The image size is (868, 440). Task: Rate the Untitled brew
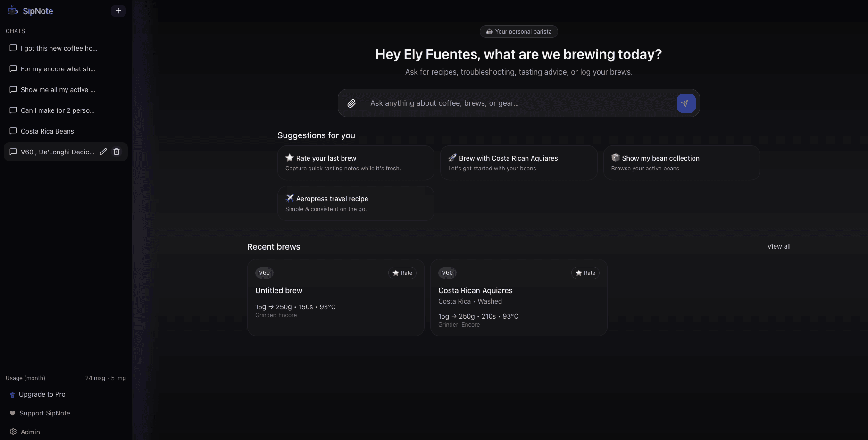402,273
